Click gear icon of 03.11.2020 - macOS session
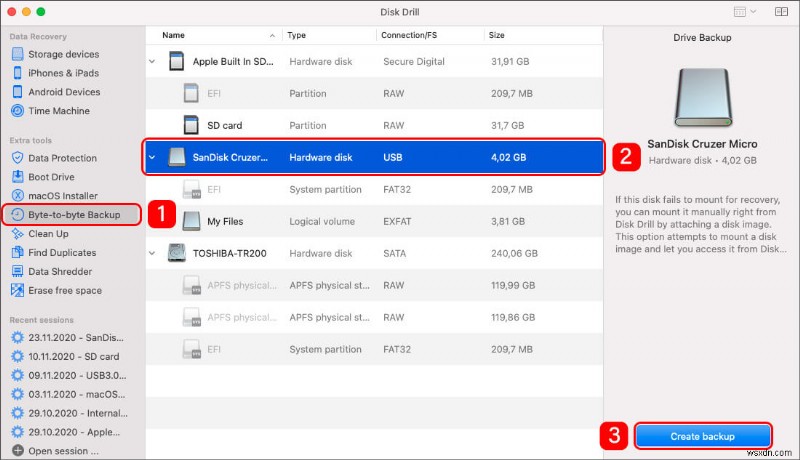The image size is (800, 460). (17, 394)
